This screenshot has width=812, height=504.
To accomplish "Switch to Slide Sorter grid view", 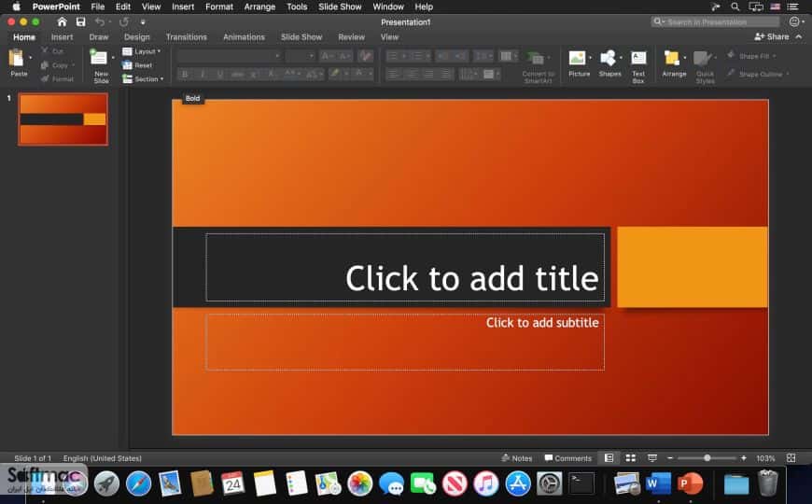I will pyautogui.click(x=630, y=458).
